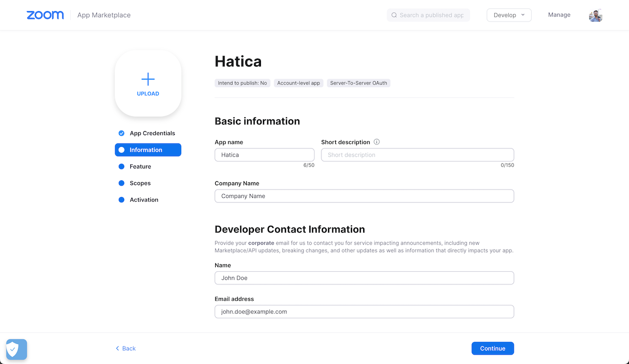Viewport: 629px width, 364px height.
Task: Click the developer Name field
Action: coord(364,278)
